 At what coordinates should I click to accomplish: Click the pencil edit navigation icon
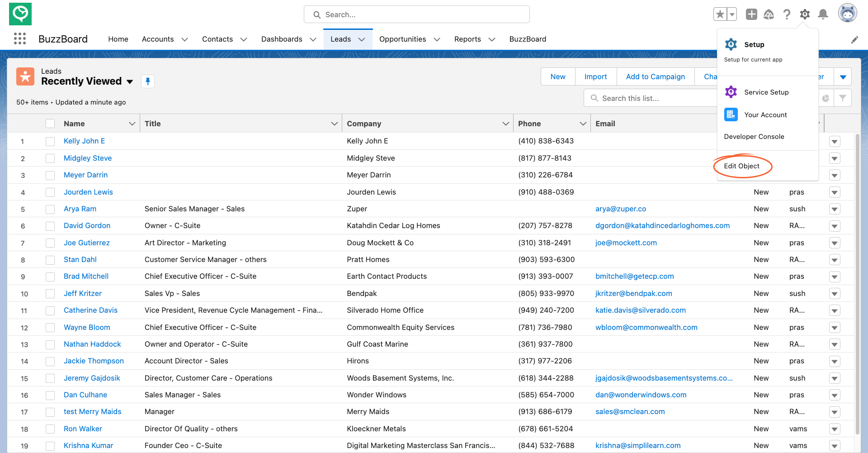[854, 40]
